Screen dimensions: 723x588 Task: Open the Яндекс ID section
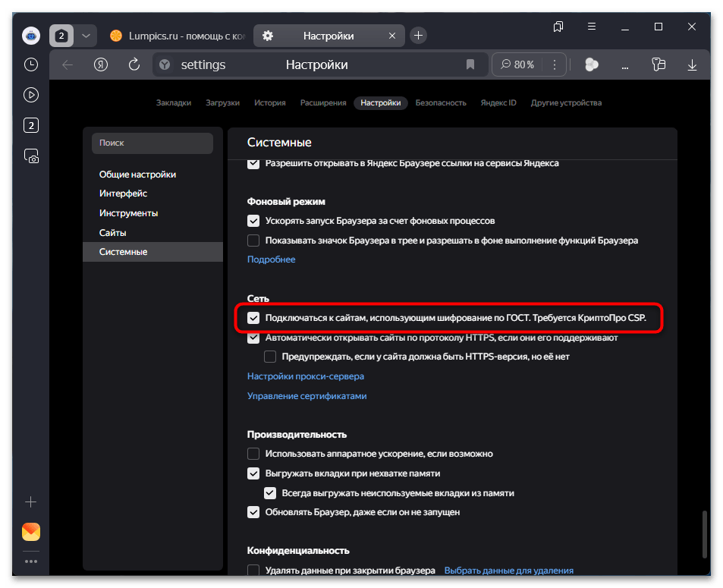(x=498, y=103)
